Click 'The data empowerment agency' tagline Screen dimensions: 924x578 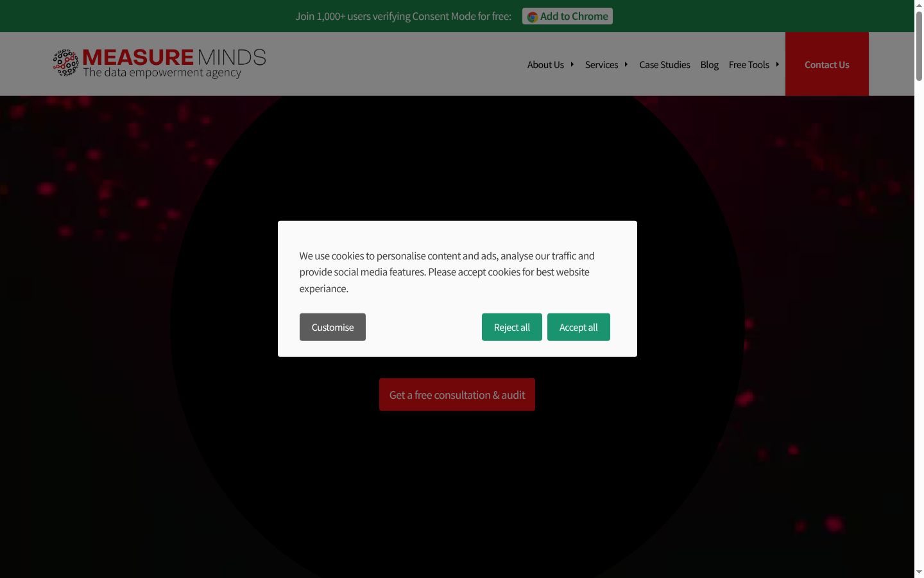[x=162, y=73]
